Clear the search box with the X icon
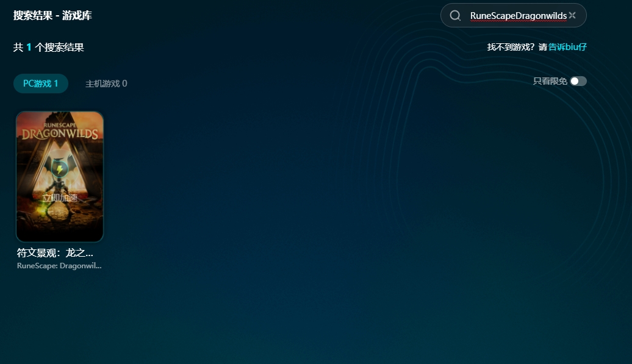 point(572,15)
